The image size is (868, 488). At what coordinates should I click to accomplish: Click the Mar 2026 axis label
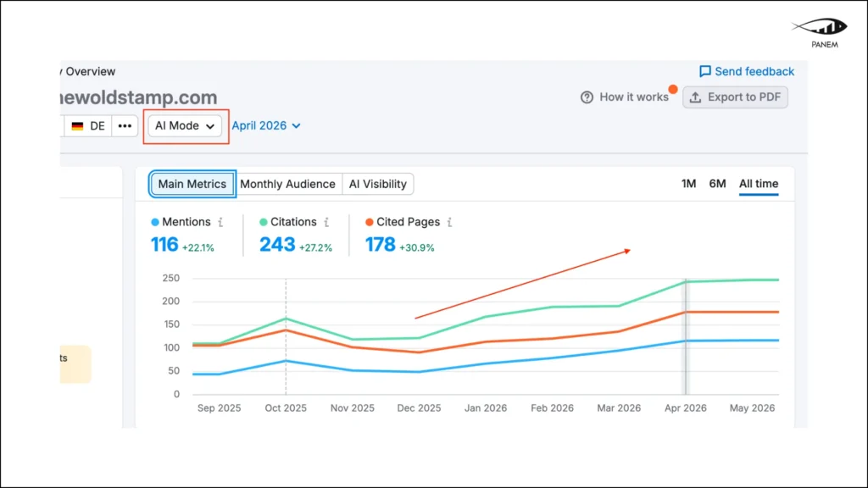pyautogui.click(x=619, y=408)
